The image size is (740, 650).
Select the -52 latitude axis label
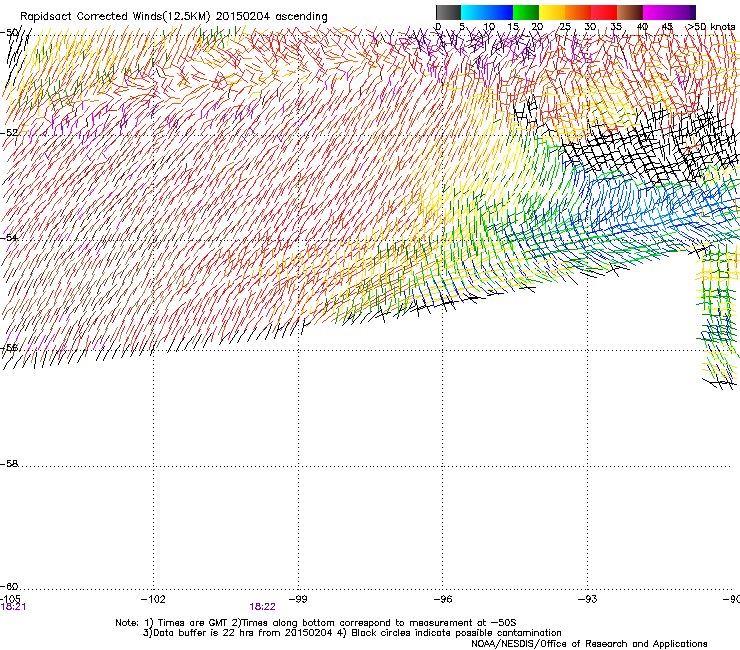pos(9,133)
